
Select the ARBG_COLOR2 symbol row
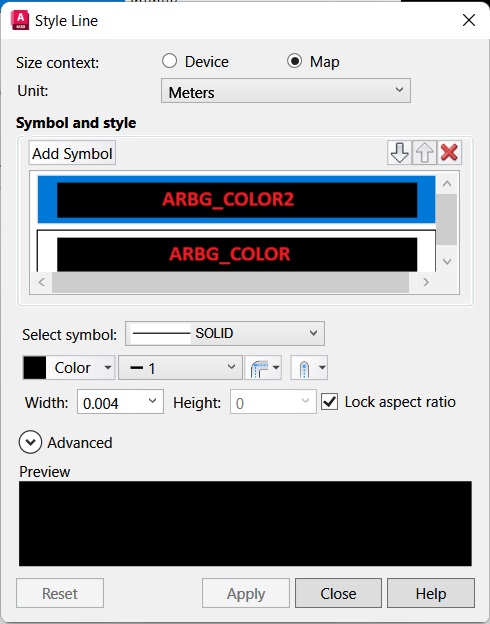coord(236,199)
